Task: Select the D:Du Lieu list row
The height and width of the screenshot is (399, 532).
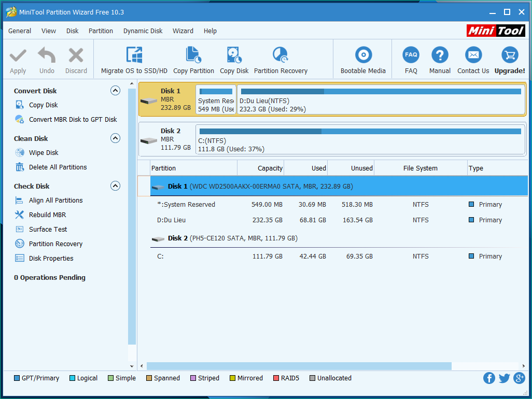Action: [x=339, y=220]
